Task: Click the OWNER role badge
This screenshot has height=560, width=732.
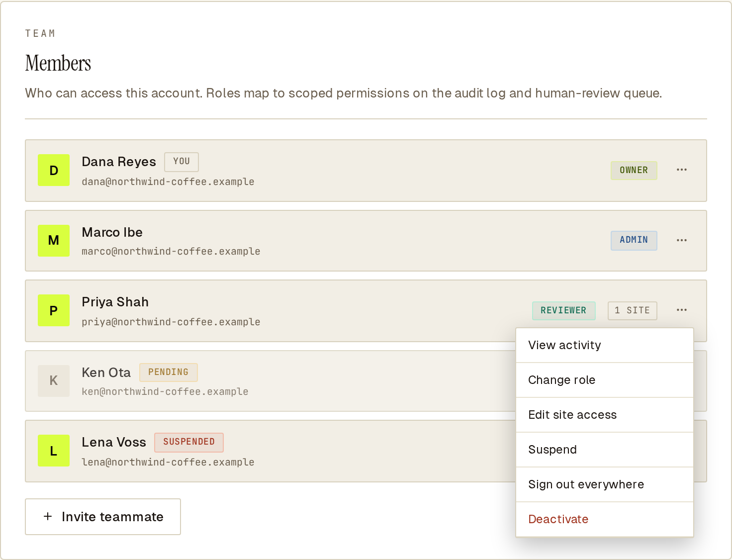Action: tap(634, 170)
